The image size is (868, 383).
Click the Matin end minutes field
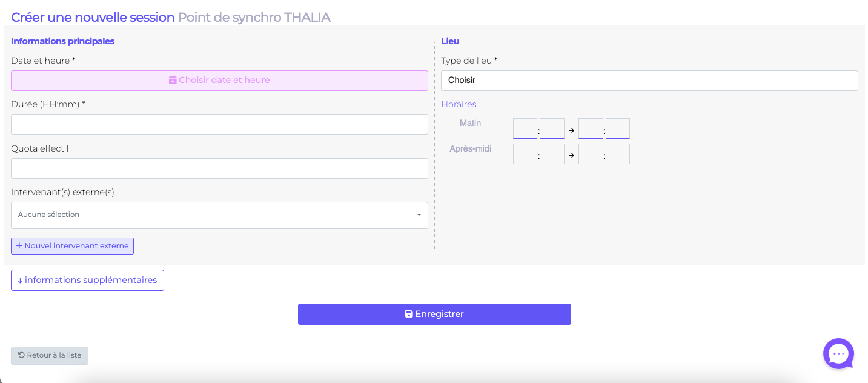point(617,128)
